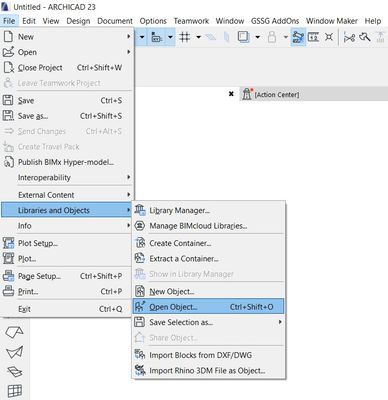Open the Edit menu
The height and width of the screenshot is (400, 388).
coord(29,21)
